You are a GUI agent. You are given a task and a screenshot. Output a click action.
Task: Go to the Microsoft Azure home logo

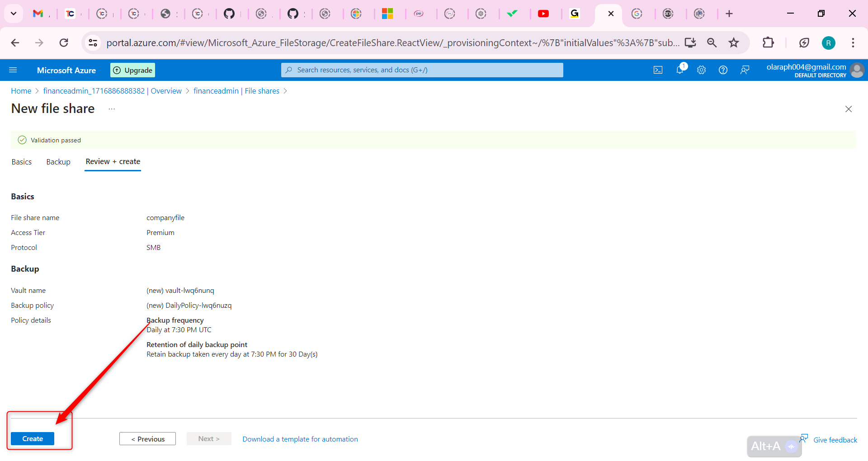coord(66,70)
